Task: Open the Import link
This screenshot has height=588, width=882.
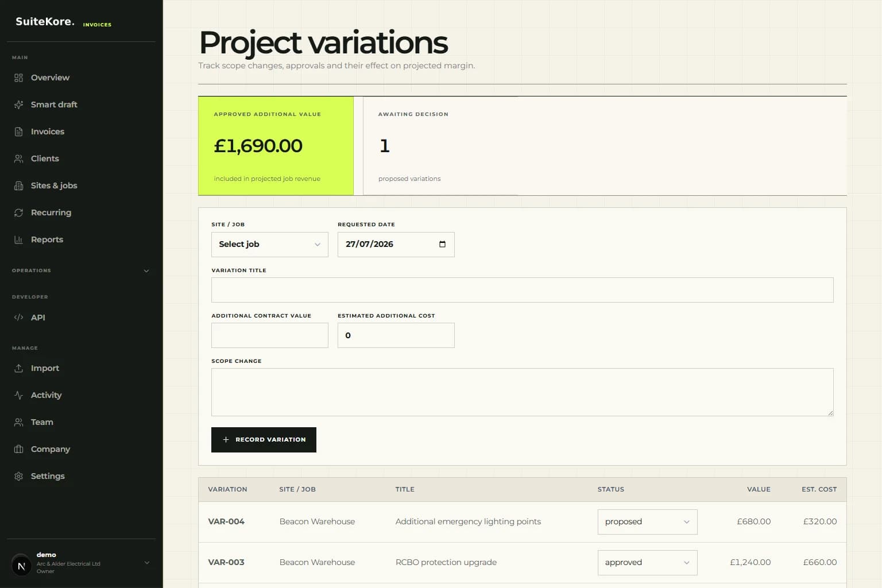Action: (81, 368)
